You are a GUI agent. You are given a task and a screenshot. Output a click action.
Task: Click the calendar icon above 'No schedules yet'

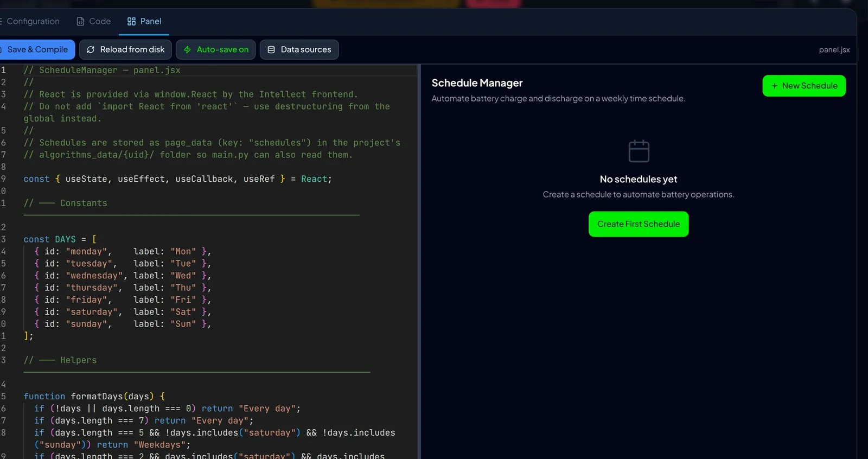(639, 151)
